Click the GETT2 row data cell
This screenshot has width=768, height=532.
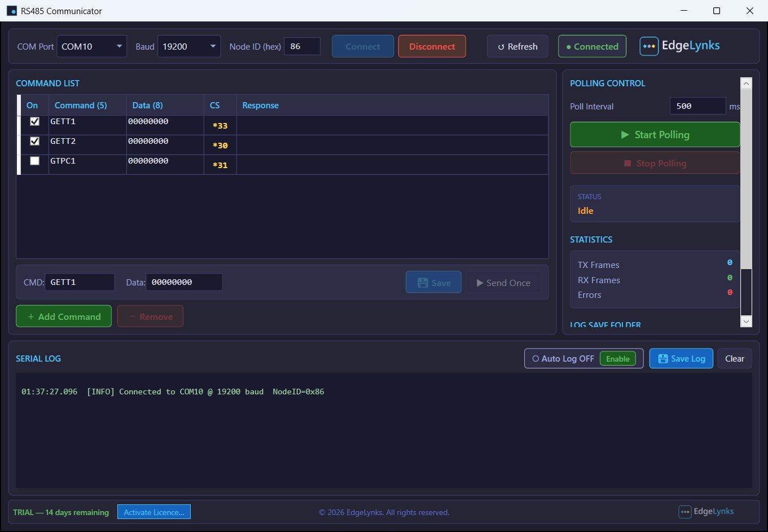(165, 145)
